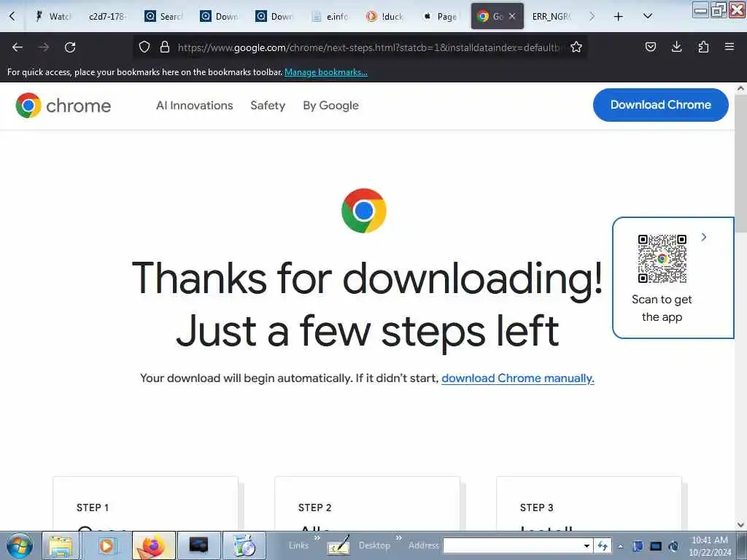Open the installer disc taskbar icon
The width and height of the screenshot is (747, 560).
[x=244, y=545]
